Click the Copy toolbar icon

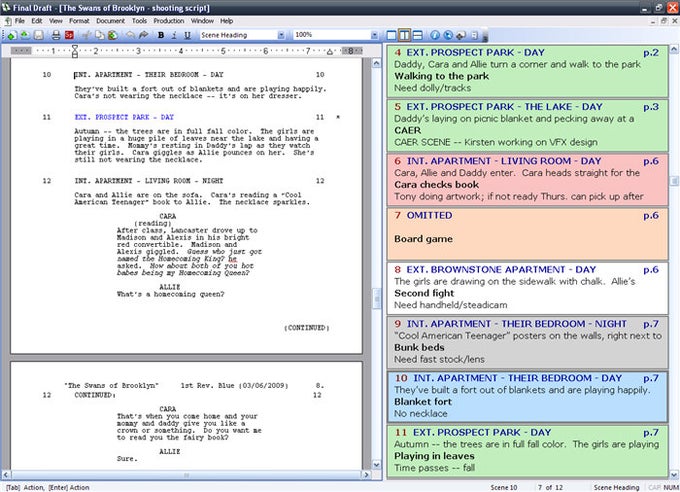(100, 35)
